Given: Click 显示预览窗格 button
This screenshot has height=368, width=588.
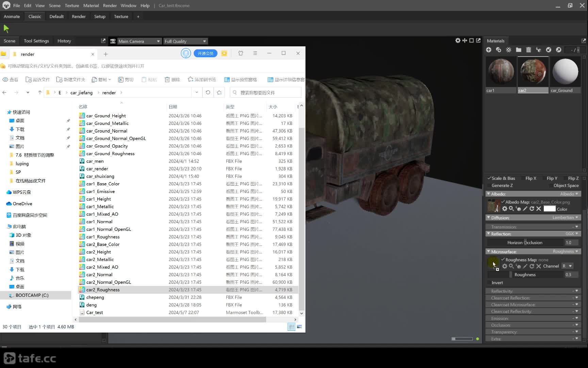Looking at the screenshot, I should tap(240, 79).
